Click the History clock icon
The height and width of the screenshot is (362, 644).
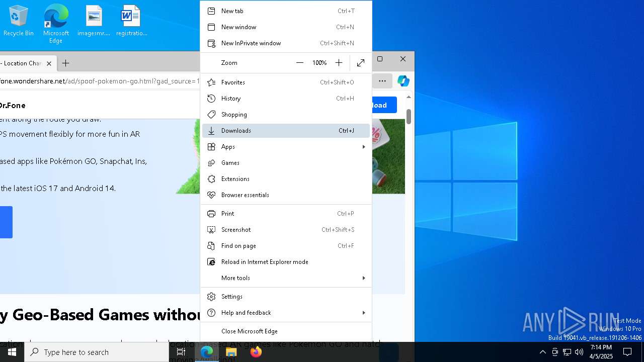(x=211, y=99)
